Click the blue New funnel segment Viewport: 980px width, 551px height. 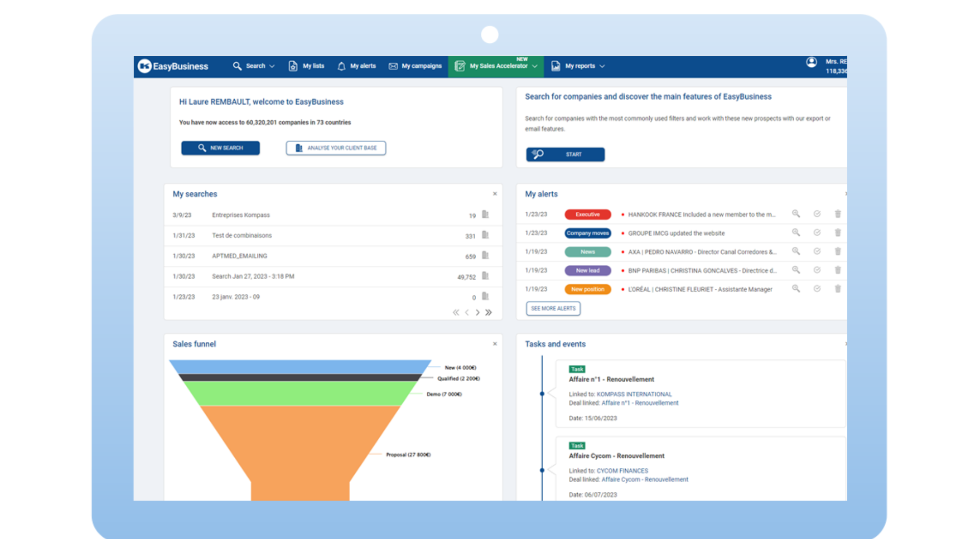coord(300,367)
